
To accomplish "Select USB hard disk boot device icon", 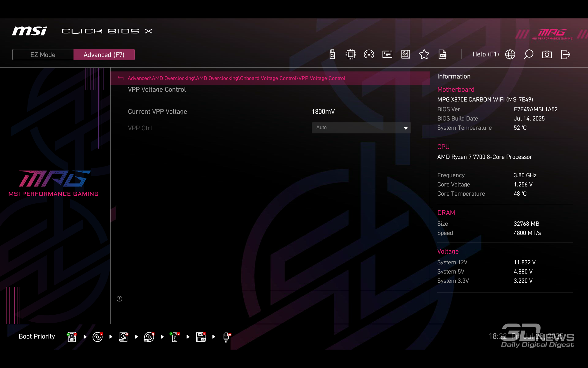I will tap(123, 337).
